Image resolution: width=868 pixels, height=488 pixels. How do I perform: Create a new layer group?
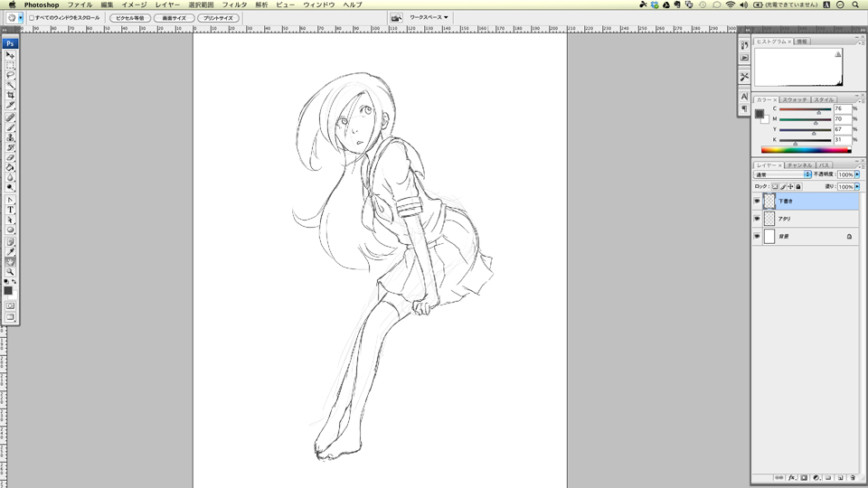(828, 477)
